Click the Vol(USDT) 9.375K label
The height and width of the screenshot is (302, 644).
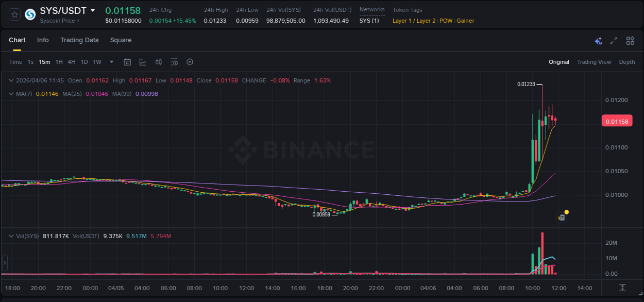[x=97, y=236]
